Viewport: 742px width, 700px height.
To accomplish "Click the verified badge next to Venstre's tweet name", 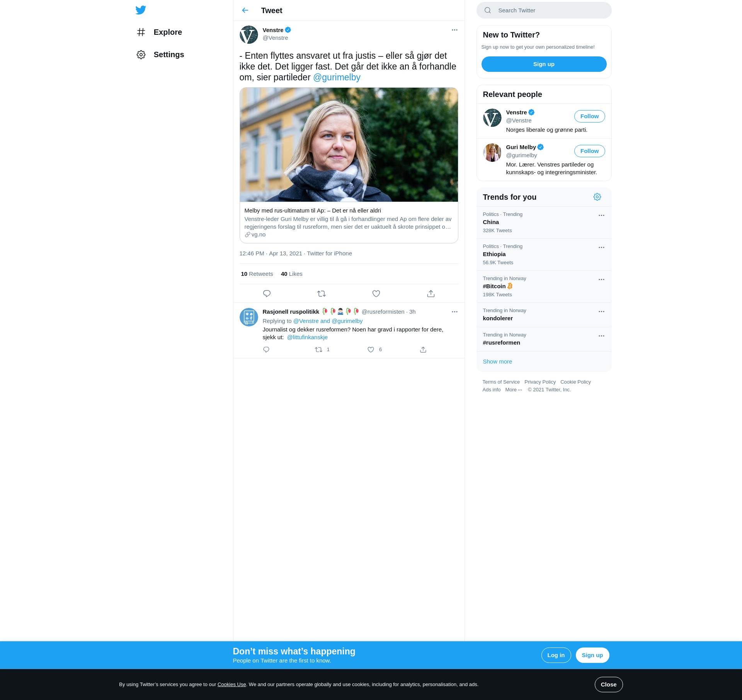I will pyautogui.click(x=288, y=30).
